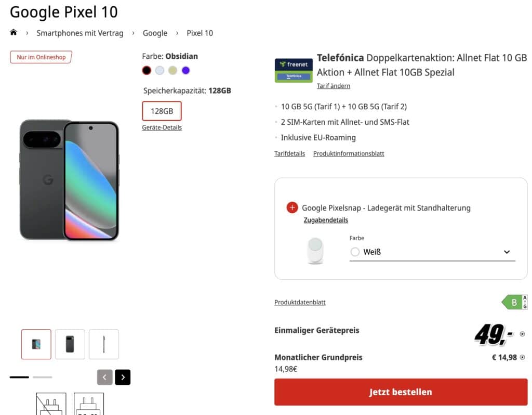Go to Google breadcrumb link
This screenshot has height=415, width=532.
pos(155,33)
